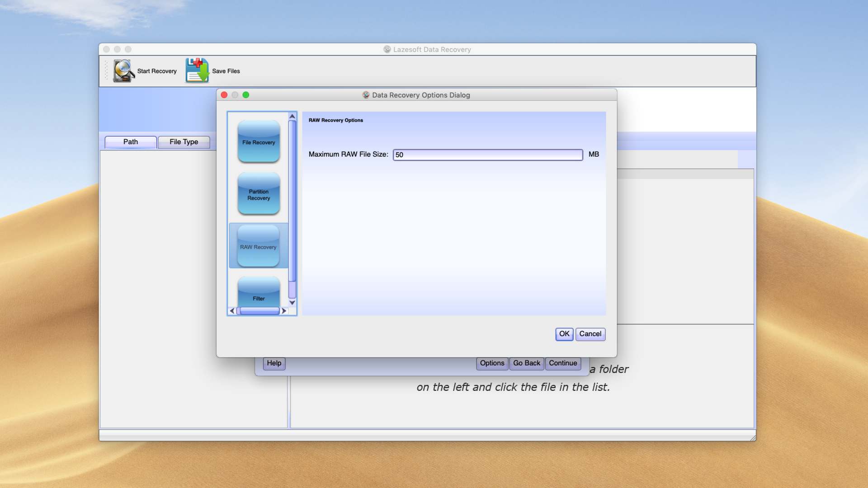Click the green zoom button on dialog
868x488 pixels.
tap(246, 95)
